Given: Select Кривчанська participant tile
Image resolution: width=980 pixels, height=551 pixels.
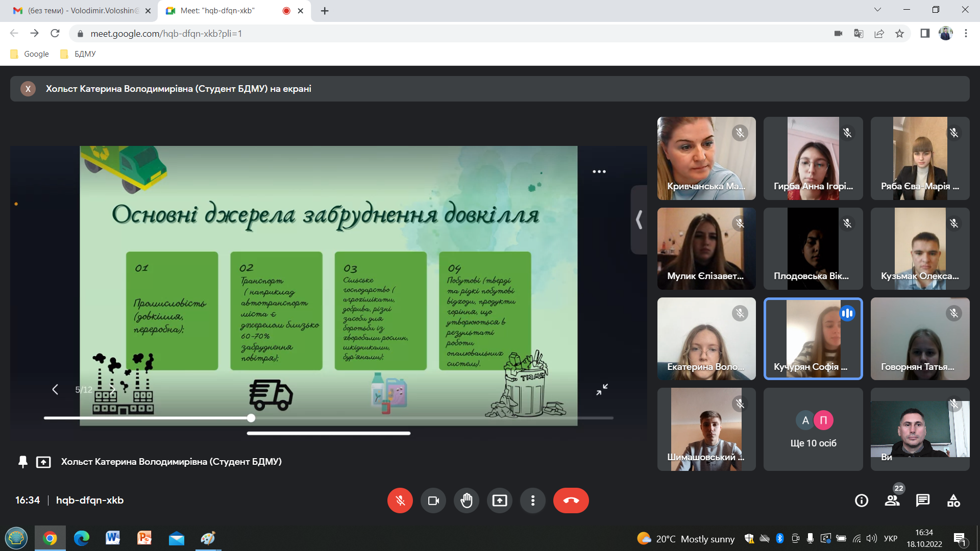Looking at the screenshot, I should [x=706, y=158].
